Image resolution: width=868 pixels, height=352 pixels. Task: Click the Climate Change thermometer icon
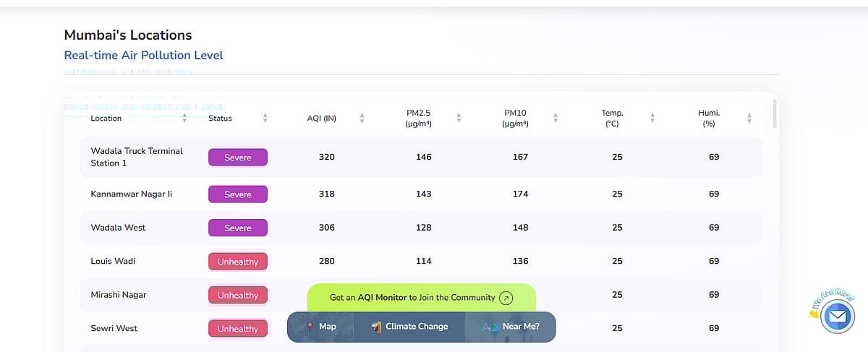[376, 327]
